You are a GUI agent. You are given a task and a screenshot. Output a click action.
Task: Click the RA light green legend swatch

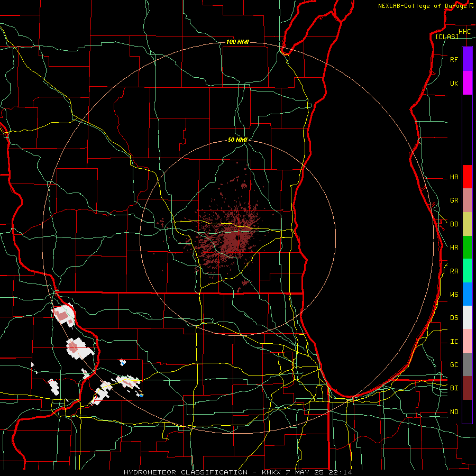pyautogui.click(x=467, y=271)
